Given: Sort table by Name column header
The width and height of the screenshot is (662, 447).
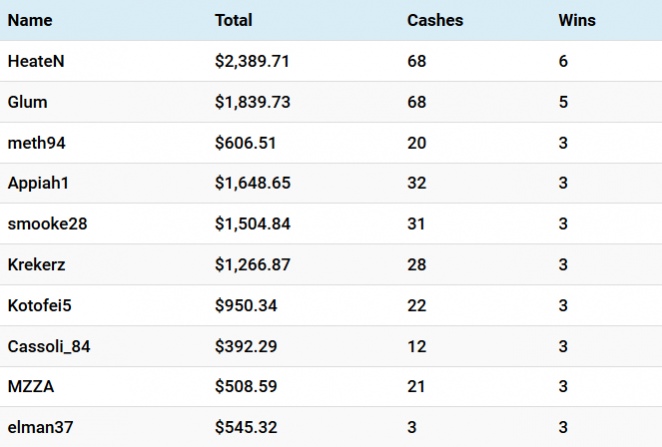Looking at the screenshot, I should click(30, 20).
